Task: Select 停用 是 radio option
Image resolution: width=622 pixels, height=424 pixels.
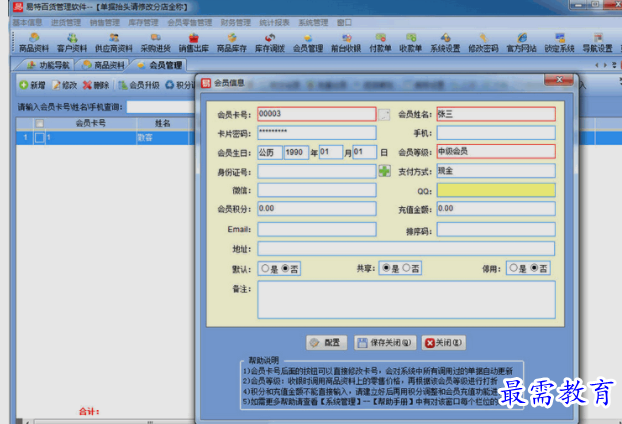Action: click(x=513, y=268)
